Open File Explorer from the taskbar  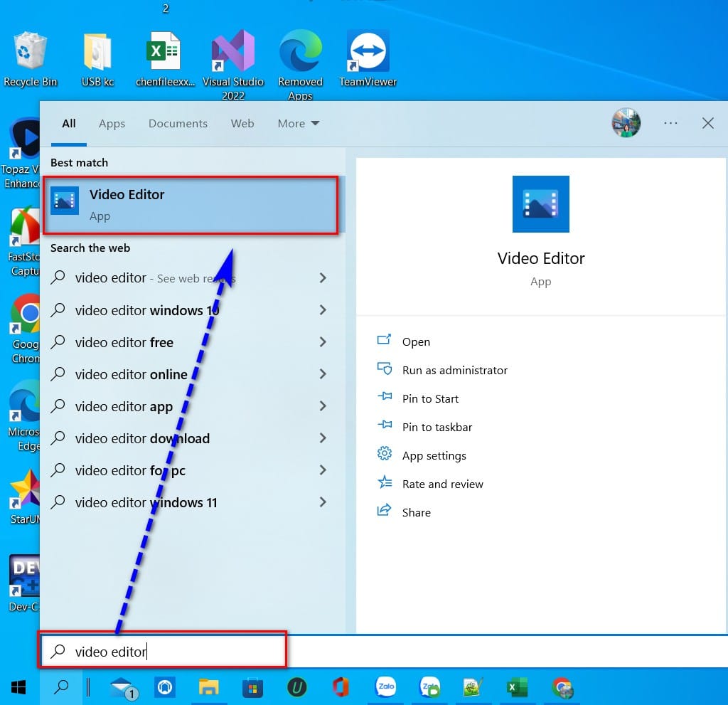(208, 687)
